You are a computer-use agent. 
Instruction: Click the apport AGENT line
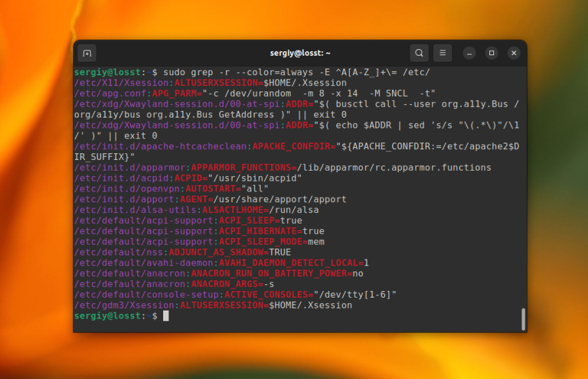click(210, 199)
